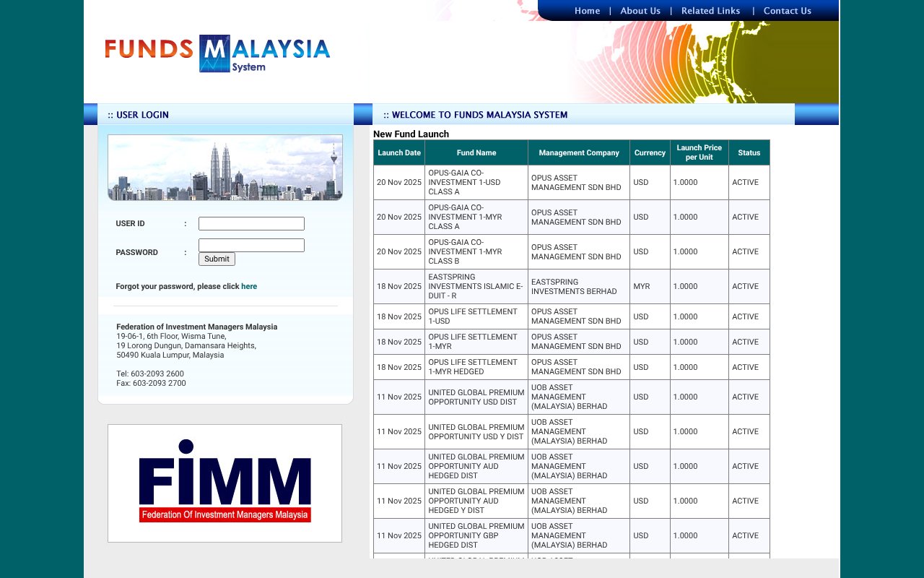Click the USER LOGIN section header
The image size is (924, 578).
coord(139,115)
